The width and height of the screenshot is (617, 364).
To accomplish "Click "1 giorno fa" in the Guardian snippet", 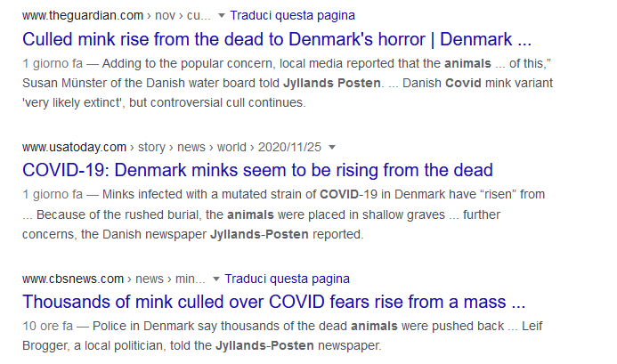I will pos(53,63).
